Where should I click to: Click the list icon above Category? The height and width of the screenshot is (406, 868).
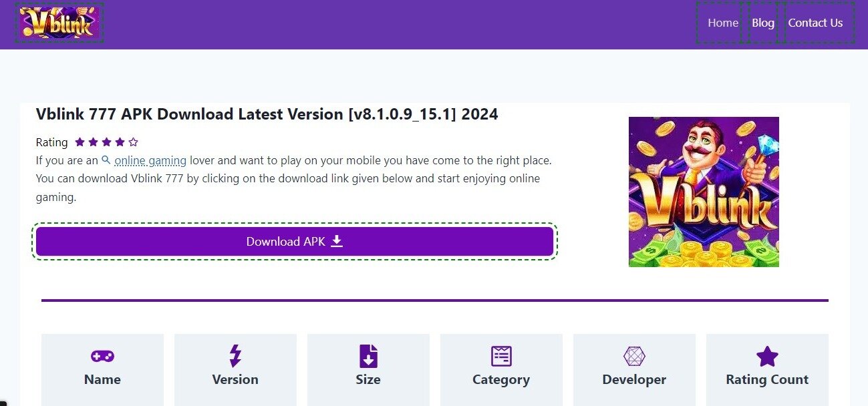click(x=501, y=356)
